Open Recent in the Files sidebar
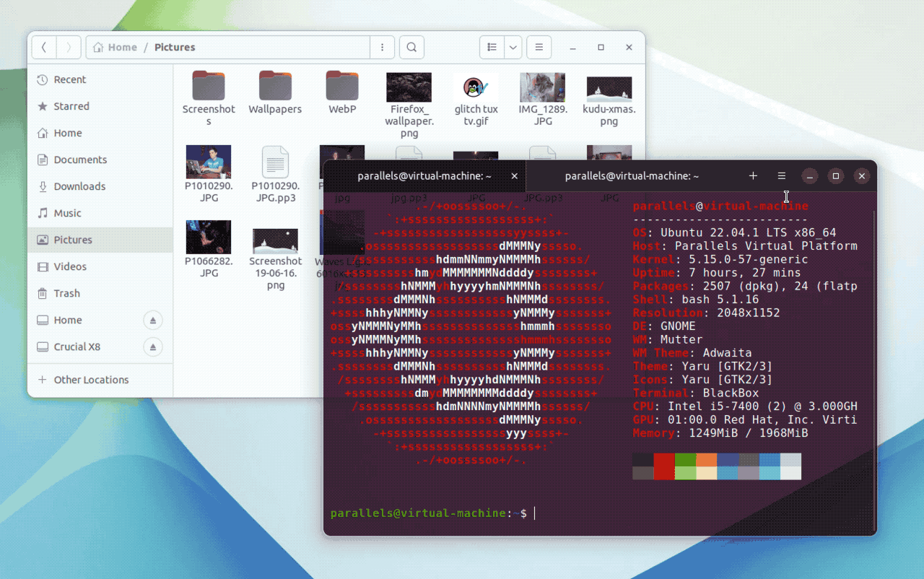This screenshot has width=924, height=579. 100,79
